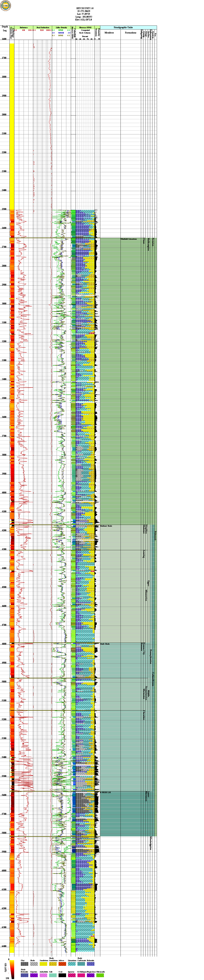Click the Cherokee group label
The height and width of the screenshot is (980, 204).
144,716
